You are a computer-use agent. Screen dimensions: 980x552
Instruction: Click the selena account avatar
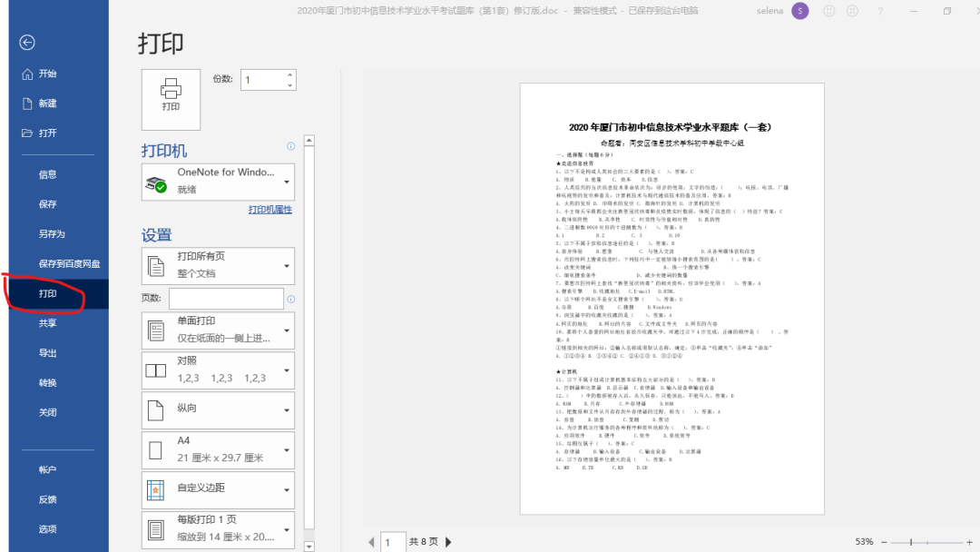coord(799,11)
